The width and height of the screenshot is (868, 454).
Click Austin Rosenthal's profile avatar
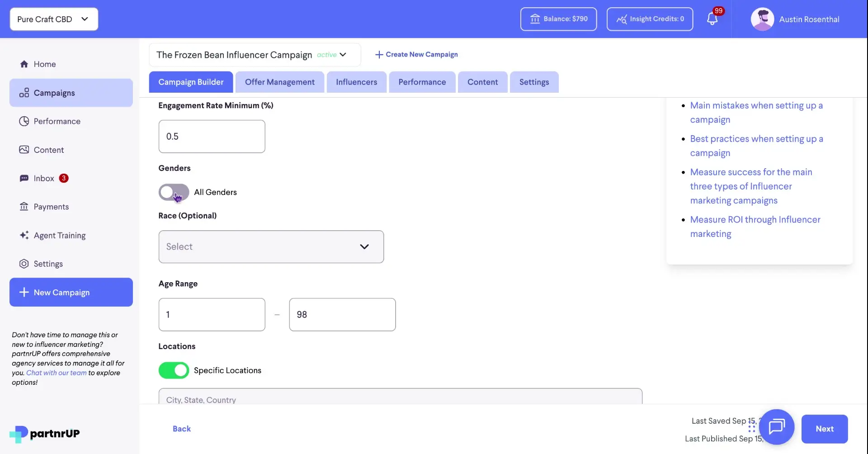point(763,19)
